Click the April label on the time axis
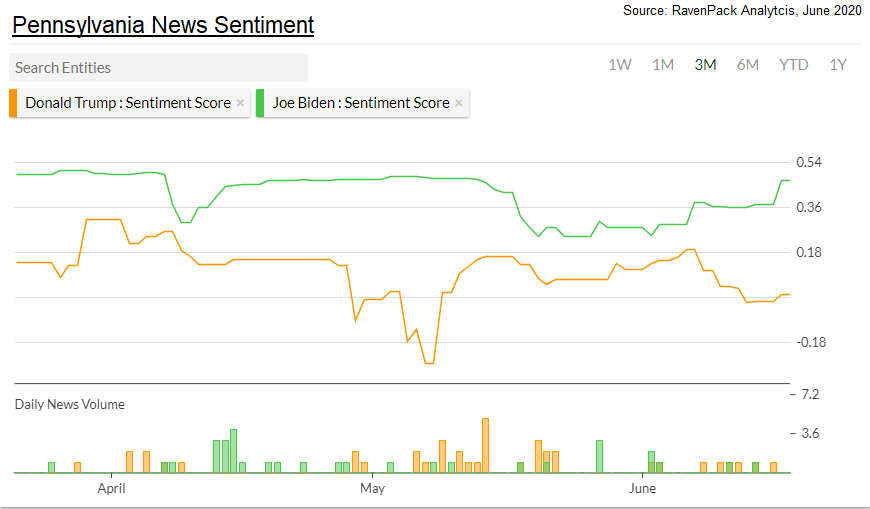This screenshot has width=870, height=509. 111,489
